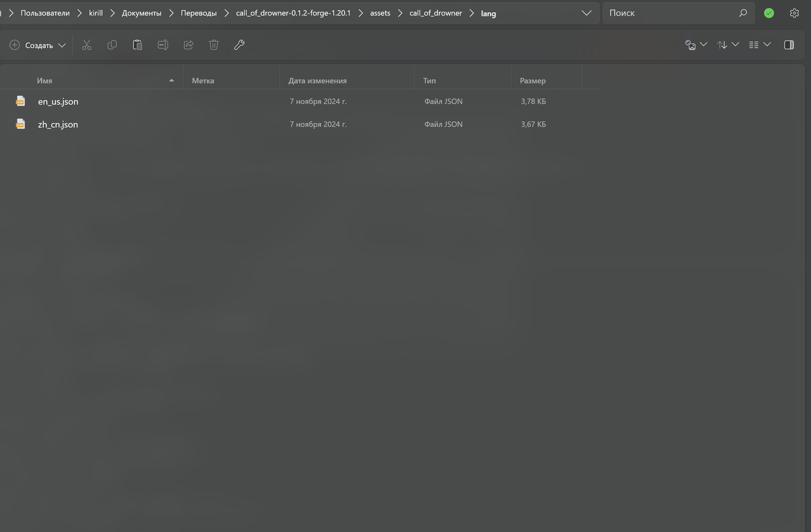
Task: Expand the address bar history chevron
Action: pos(586,13)
